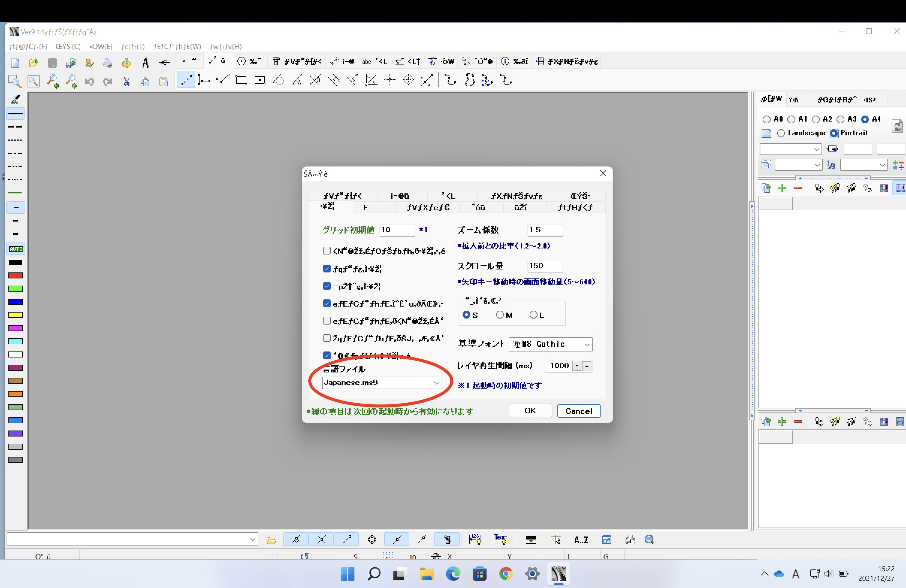This screenshot has height=588, width=906.
Task: Click the zoom factor 1.5 field
Action: (x=545, y=230)
